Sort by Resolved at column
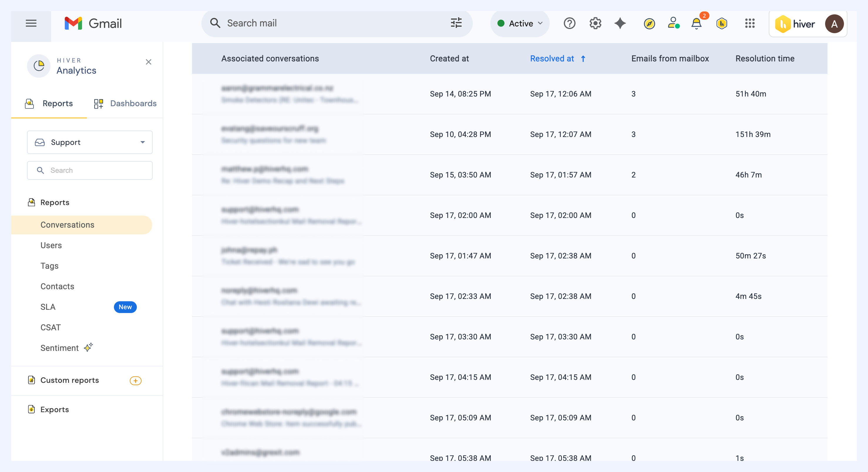Screen dimensions: 868x472 pos(552,59)
